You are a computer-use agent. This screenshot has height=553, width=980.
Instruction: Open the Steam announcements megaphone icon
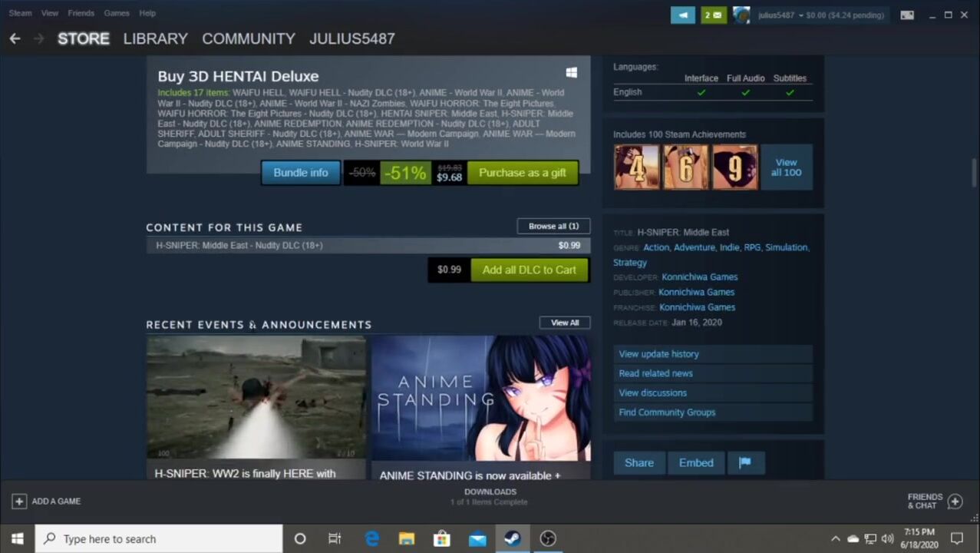click(682, 15)
